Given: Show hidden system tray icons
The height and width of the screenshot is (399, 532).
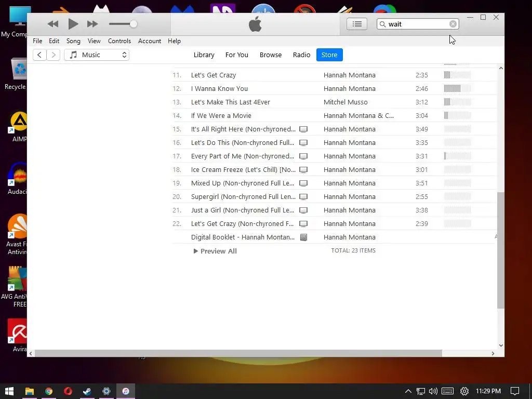Looking at the screenshot, I should 408,391.
